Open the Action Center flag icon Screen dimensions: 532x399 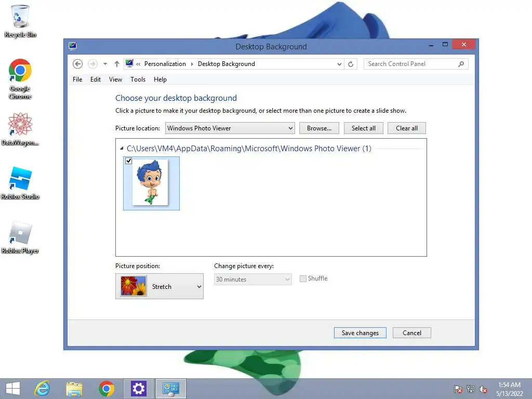pyautogui.click(x=458, y=389)
